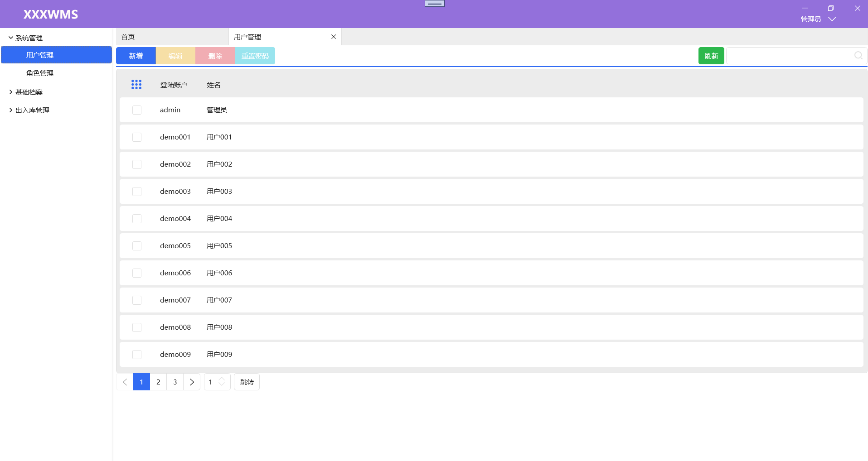Click the 新增 button
Viewport: 868px width, 461px height.
[x=136, y=56]
